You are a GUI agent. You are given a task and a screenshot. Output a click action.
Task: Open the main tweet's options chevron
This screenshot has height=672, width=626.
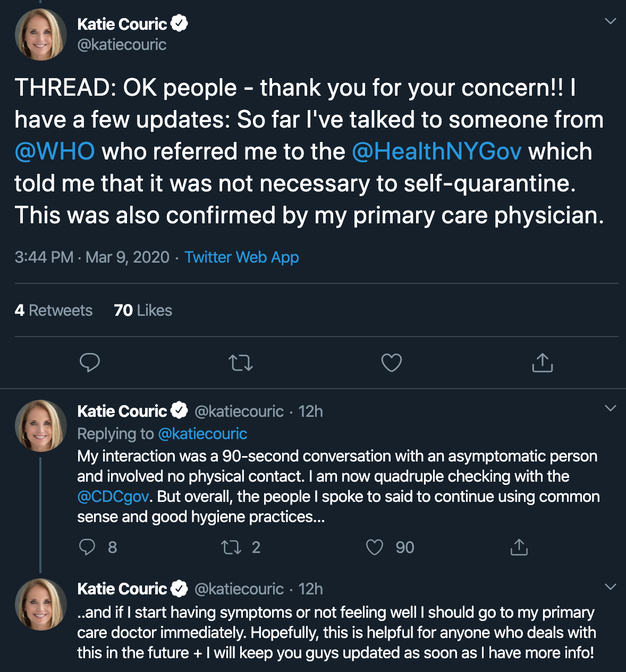(611, 21)
